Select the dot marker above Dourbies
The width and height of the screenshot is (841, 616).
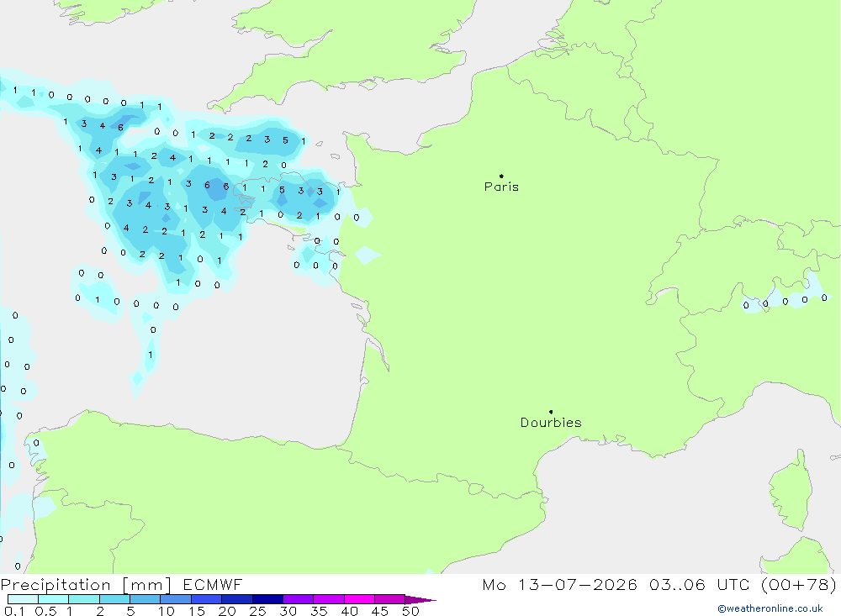pos(551,412)
